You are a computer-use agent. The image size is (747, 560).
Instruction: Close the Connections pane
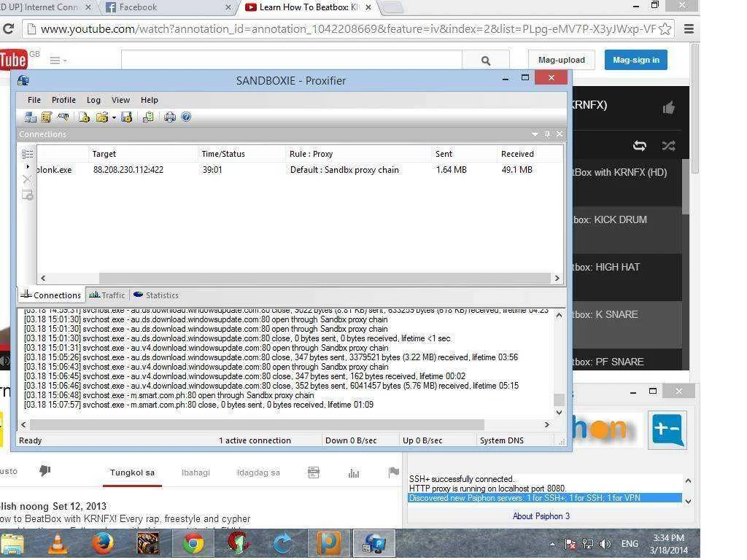(x=560, y=134)
